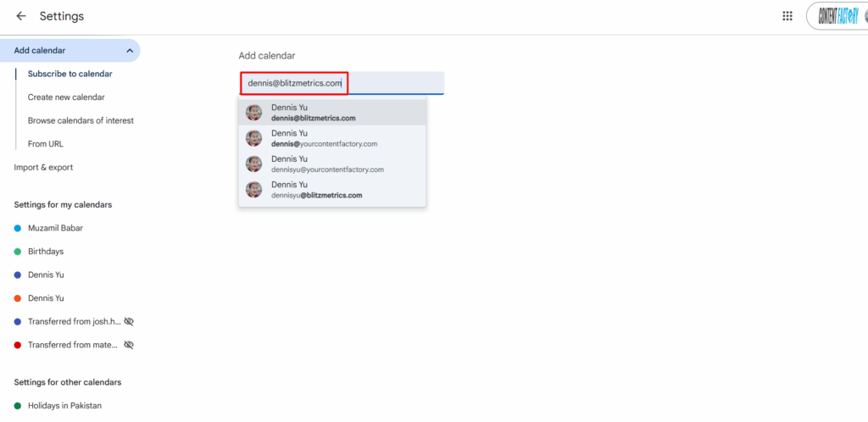
Task: Click the Content Factory account logo
Action: tap(838, 16)
